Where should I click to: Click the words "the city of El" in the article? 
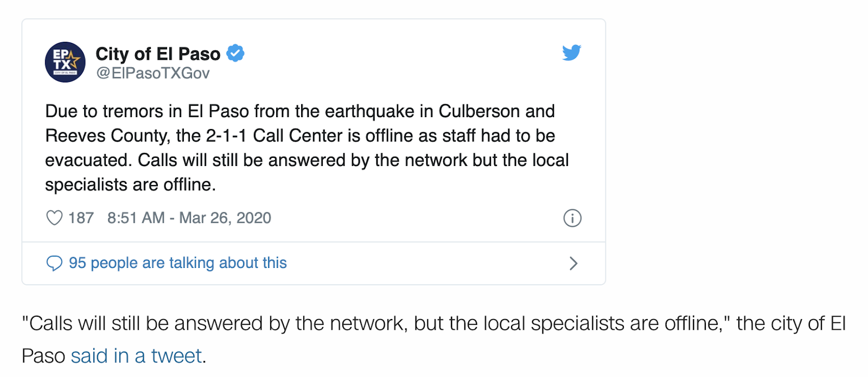pyautogui.click(x=790, y=323)
